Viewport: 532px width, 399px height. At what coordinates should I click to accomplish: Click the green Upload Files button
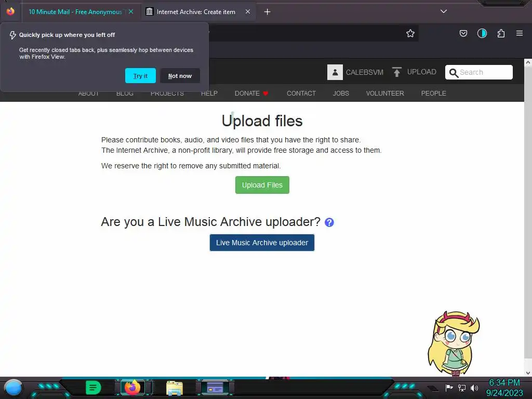pos(262,185)
